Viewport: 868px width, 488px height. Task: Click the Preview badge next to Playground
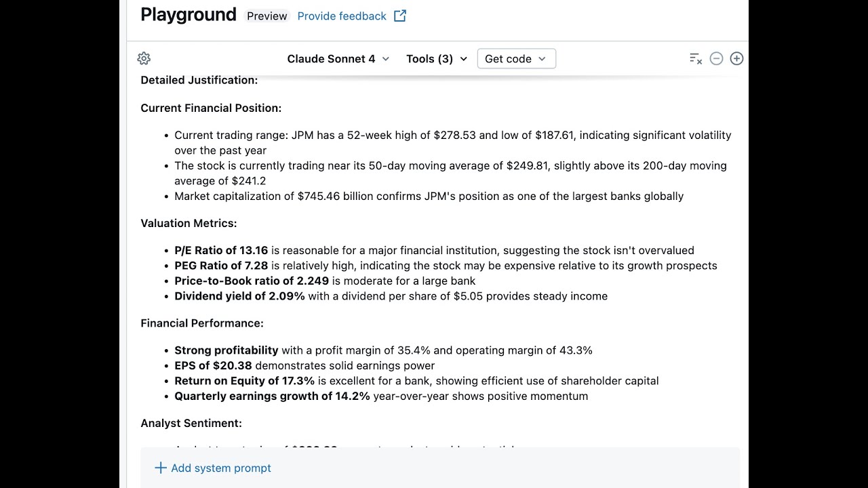(x=267, y=16)
